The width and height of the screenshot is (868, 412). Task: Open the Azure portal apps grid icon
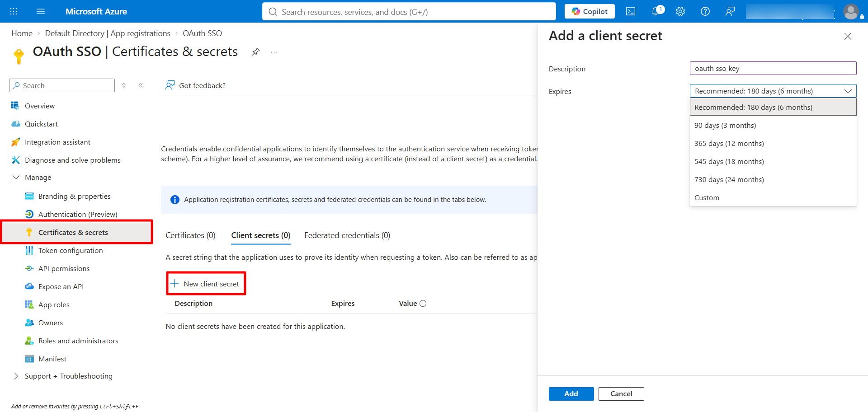click(x=14, y=11)
